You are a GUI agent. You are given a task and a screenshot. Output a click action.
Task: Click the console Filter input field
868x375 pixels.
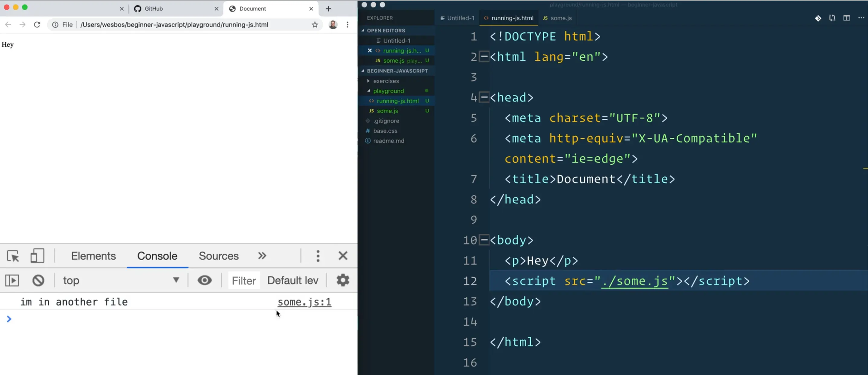coord(244,280)
